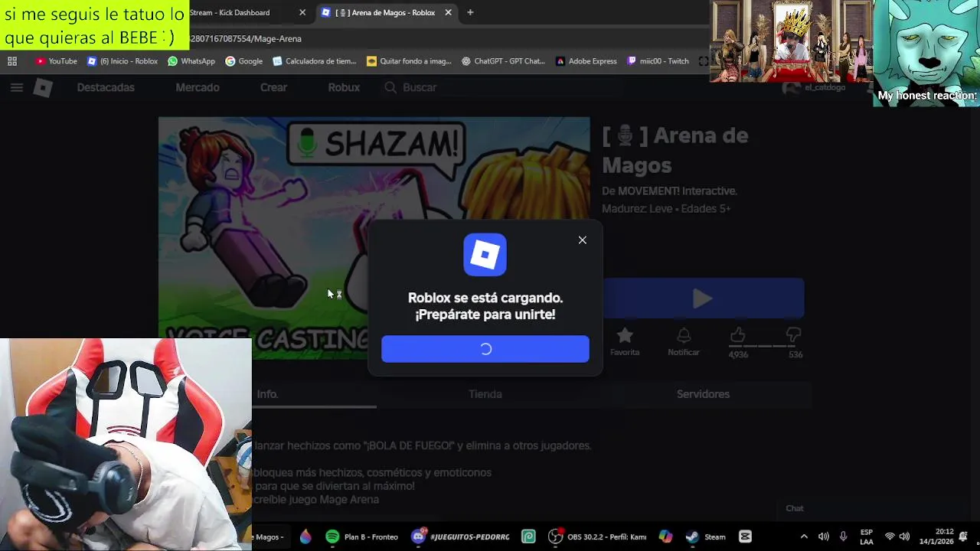Open a new browser tab
980x551 pixels.
pyautogui.click(x=470, y=12)
